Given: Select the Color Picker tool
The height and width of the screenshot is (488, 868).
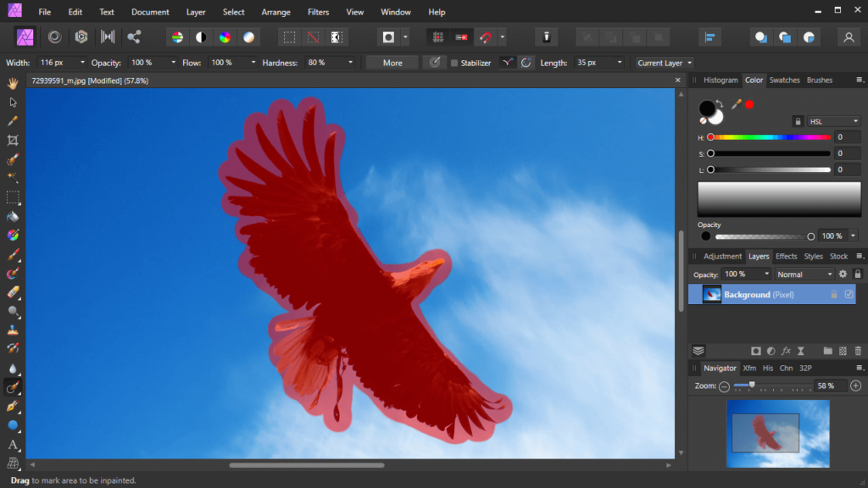Looking at the screenshot, I should (x=12, y=120).
